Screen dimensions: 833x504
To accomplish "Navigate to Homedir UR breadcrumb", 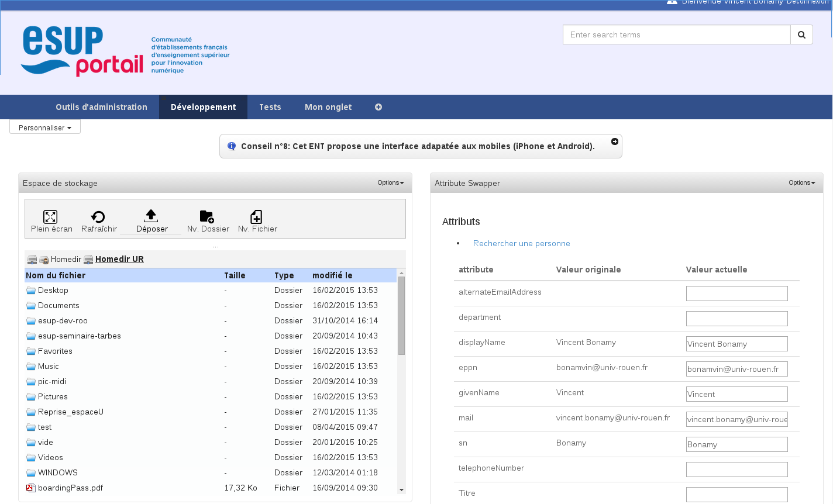I will click(119, 259).
